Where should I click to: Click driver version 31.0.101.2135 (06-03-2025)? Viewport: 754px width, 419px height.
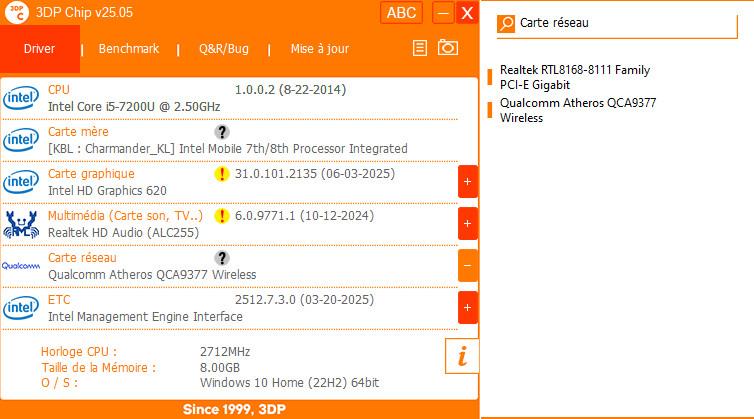(315, 174)
